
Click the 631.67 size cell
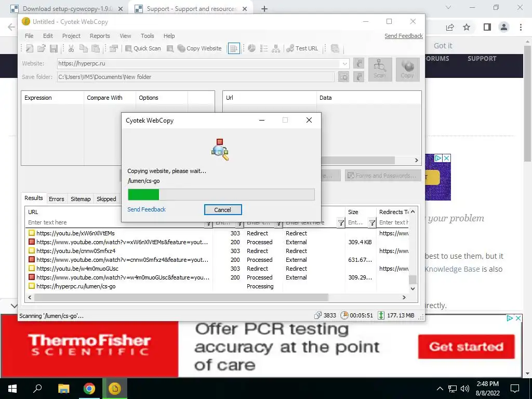pos(360,260)
